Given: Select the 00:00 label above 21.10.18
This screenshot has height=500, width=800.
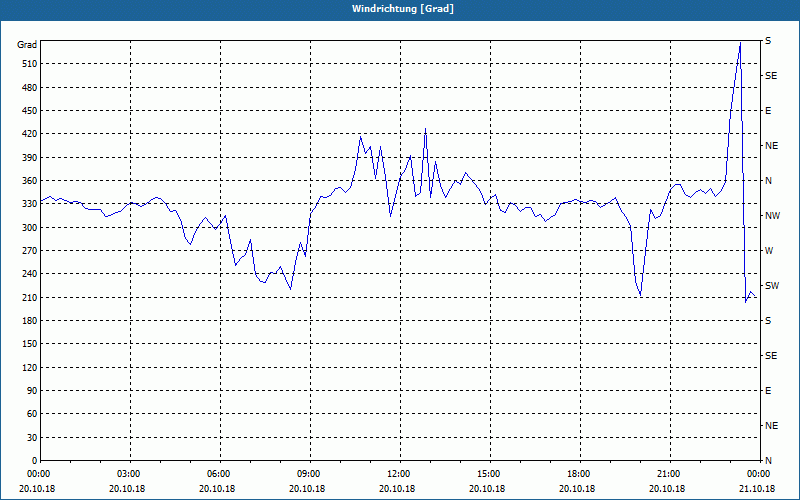Looking at the screenshot, I should coord(760,473).
